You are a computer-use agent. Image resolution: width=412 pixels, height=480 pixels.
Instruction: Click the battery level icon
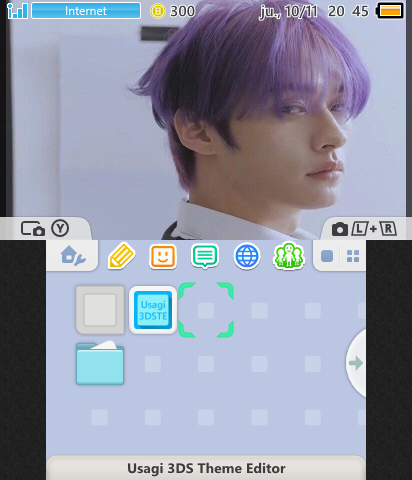coord(390,11)
